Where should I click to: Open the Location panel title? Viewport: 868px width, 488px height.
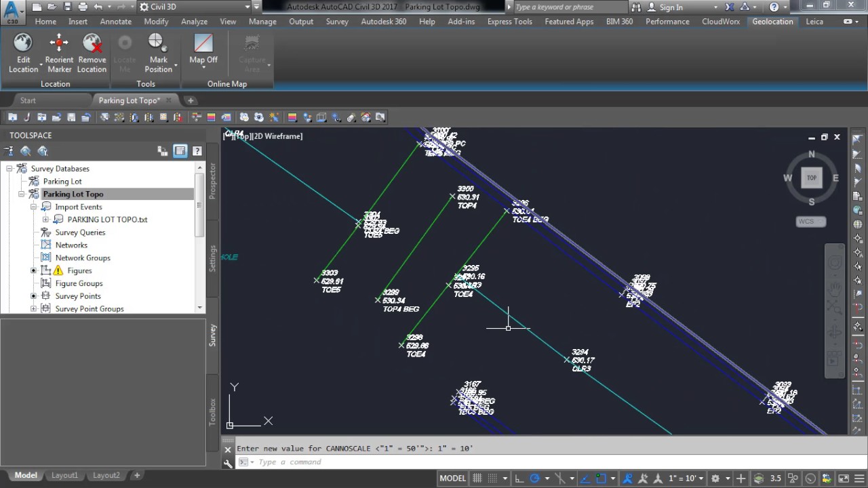tap(56, 84)
